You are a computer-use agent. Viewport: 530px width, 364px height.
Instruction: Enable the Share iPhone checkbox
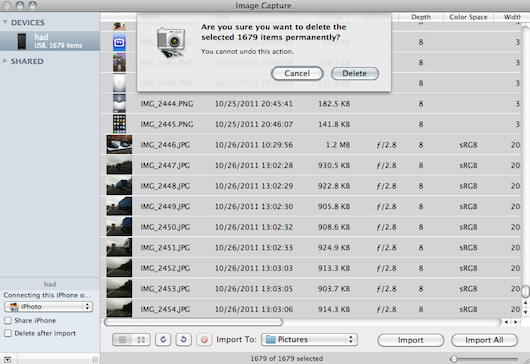[8, 320]
